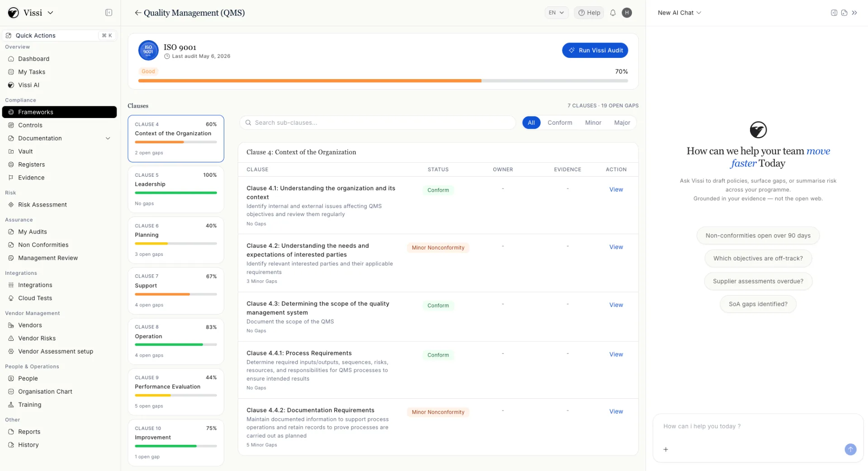This screenshot has width=868, height=471.
Task: Expand the Documentation submenu chevron
Action: tap(108, 138)
